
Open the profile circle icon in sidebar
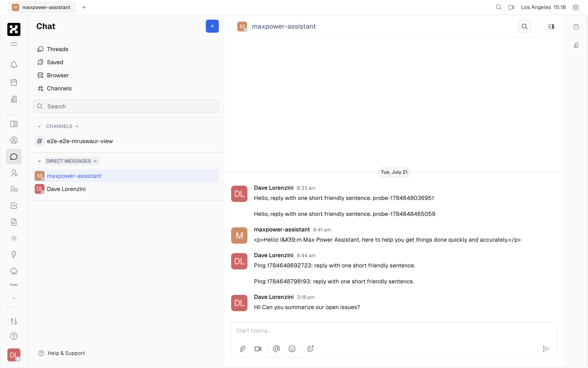click(x=14, y=140)
